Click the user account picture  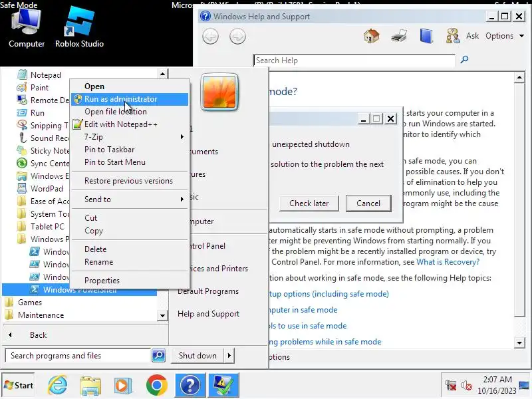tap(219, 92)
